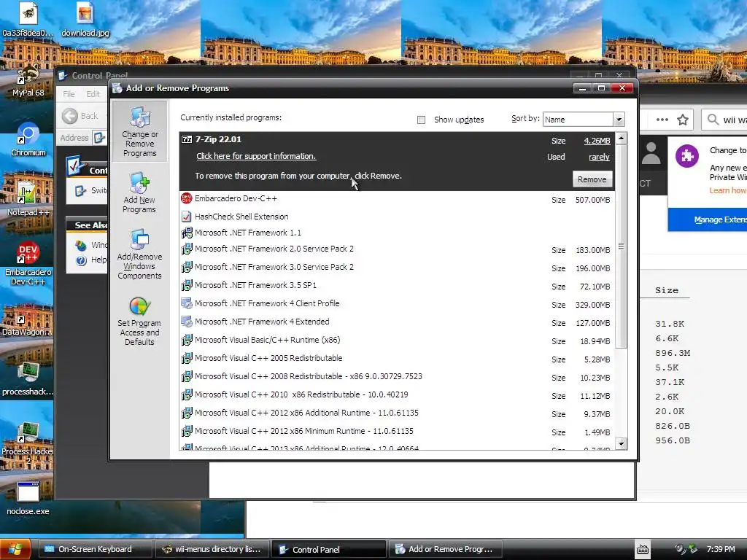The height and width of the screenshot is (560, 747).
Task: Click Remove button for 7-Zip
Action: coord(592,179)
